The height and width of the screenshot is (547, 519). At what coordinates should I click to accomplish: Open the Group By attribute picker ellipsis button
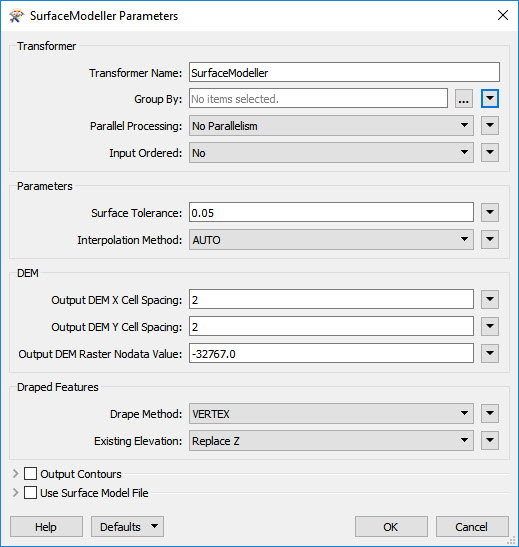tap(464, 99)
